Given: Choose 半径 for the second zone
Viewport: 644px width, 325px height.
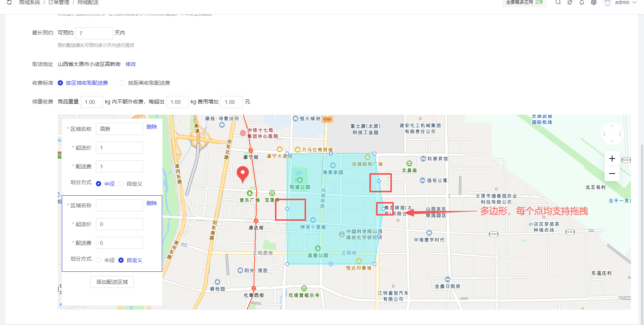Looking at the screenshot, I should coord(99,260).
